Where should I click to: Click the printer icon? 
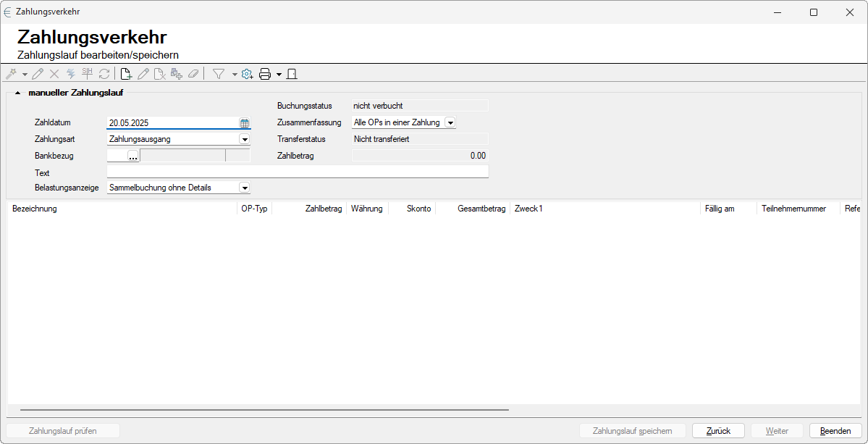pyautogui.click(x=265, y=74)
